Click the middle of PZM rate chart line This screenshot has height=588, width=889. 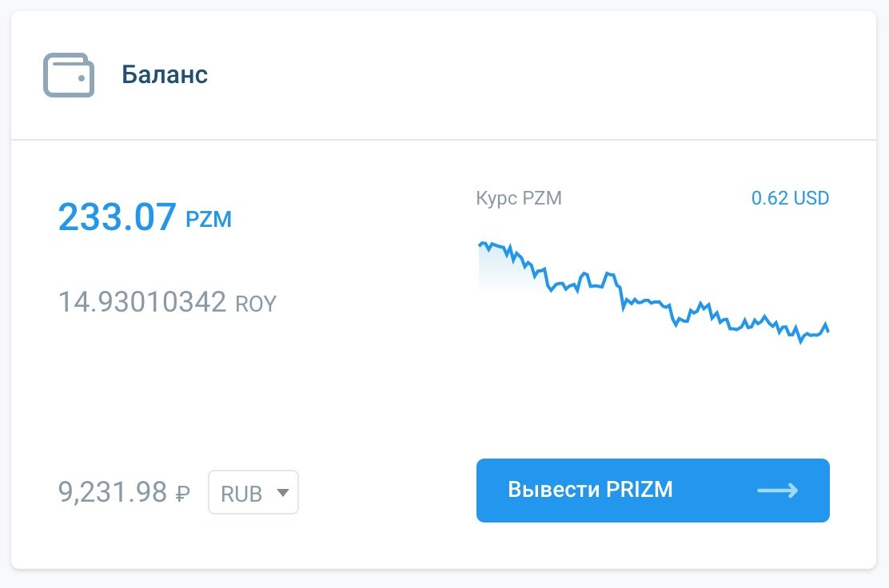click(653, 302)
